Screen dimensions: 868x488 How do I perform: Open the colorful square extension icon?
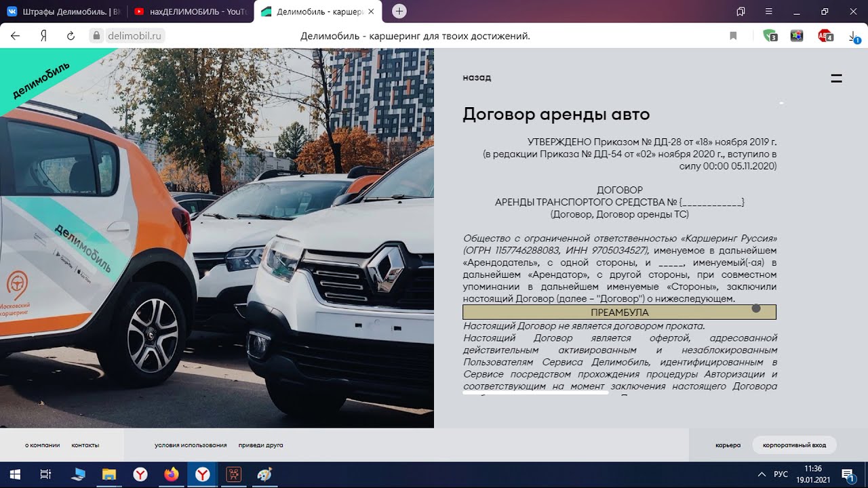tap(797, 36)
